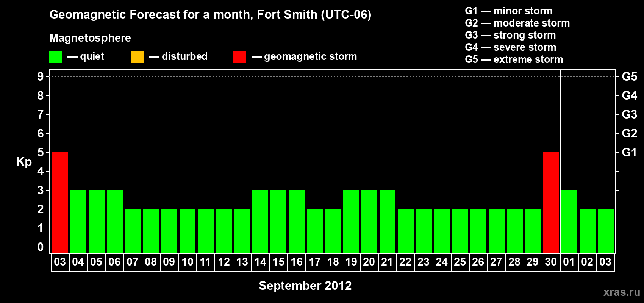Click the 'G1 — minor storm' legend text

508,11
